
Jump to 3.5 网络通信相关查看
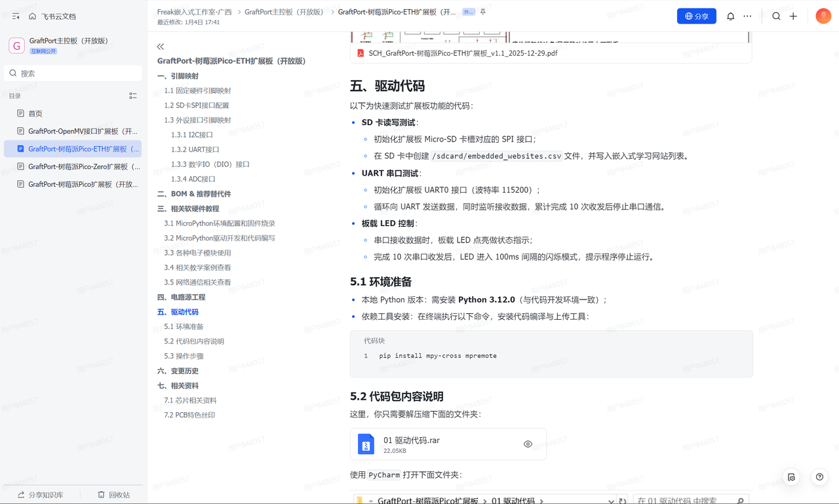click(197, 282)
